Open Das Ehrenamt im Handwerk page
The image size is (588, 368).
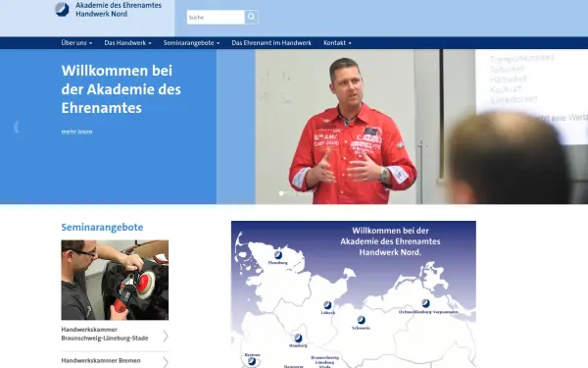271,43
